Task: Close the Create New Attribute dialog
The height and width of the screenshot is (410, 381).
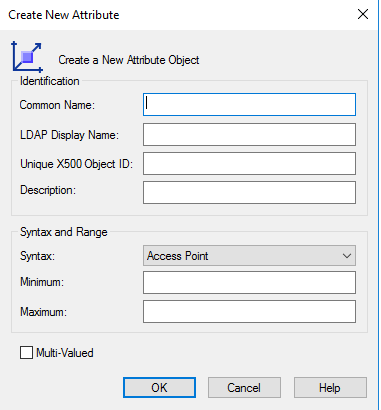Action: [x=363, y=14]
